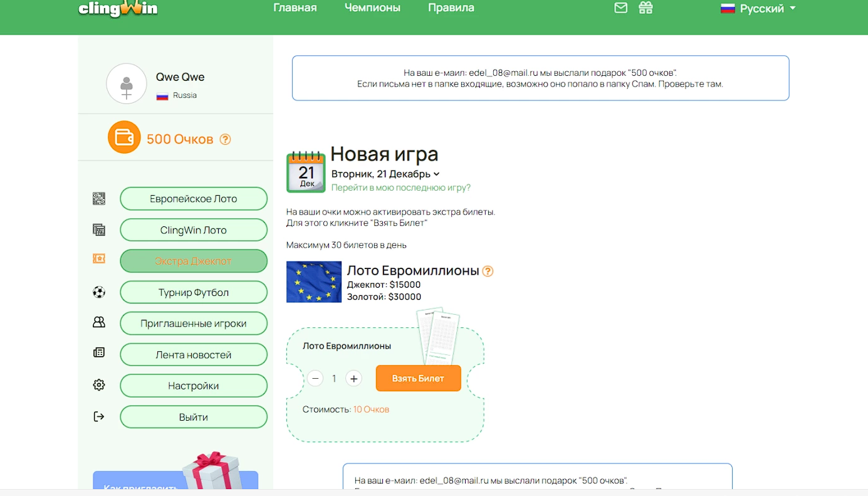
Task: Go to Правила in top navigation
Action: (x=451, y=8)
